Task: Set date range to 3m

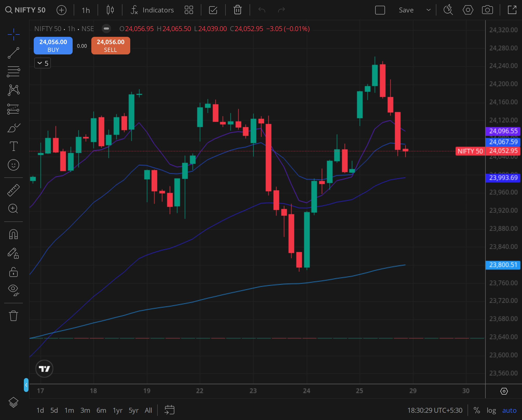Action: click(x=85, y=410)
